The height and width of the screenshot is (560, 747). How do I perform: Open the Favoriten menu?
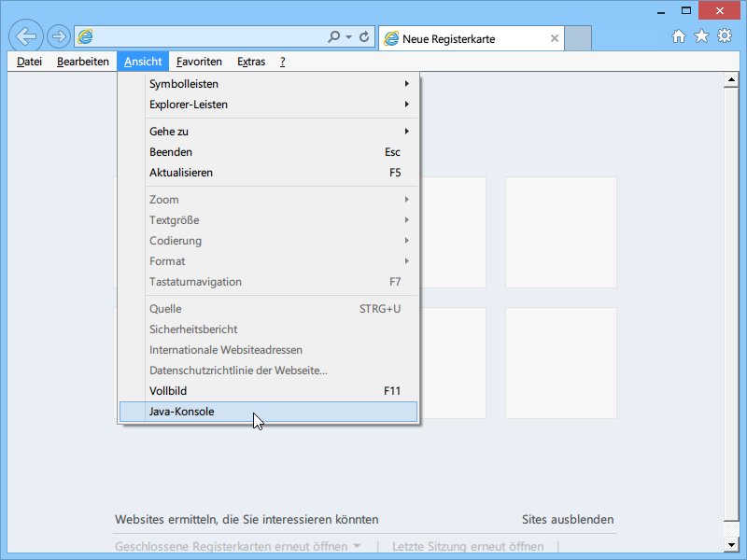pos(199,62)
